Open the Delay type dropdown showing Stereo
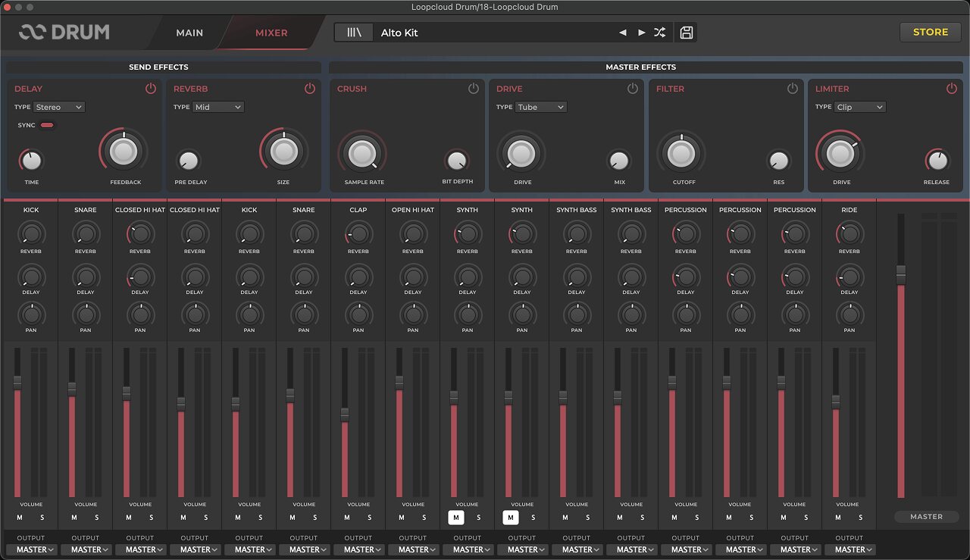Screen dimensions: 970x560 coord(58,108)
